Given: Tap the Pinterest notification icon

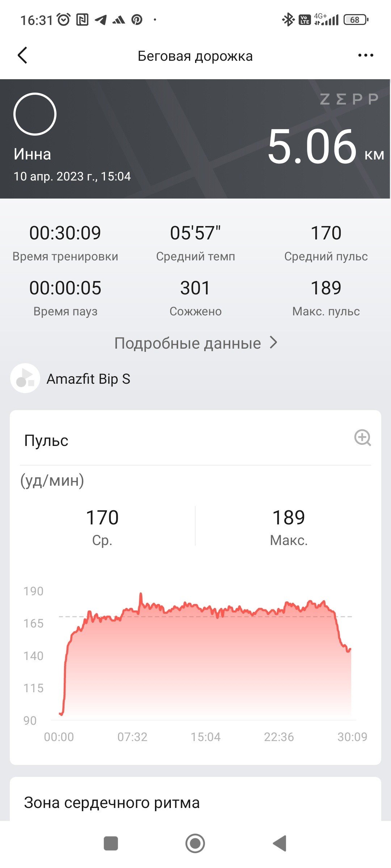Looking at the screenshot, I should [x=137, y=20].
